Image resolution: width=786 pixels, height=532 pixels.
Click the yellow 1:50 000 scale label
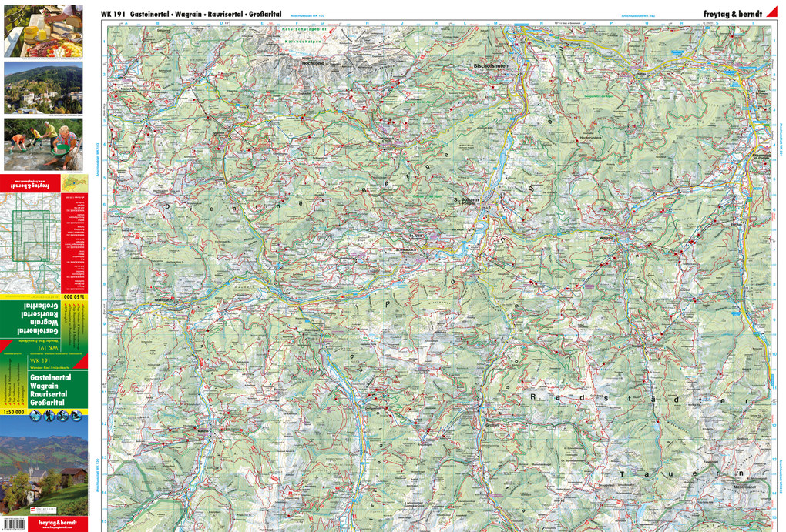(14, 412)
